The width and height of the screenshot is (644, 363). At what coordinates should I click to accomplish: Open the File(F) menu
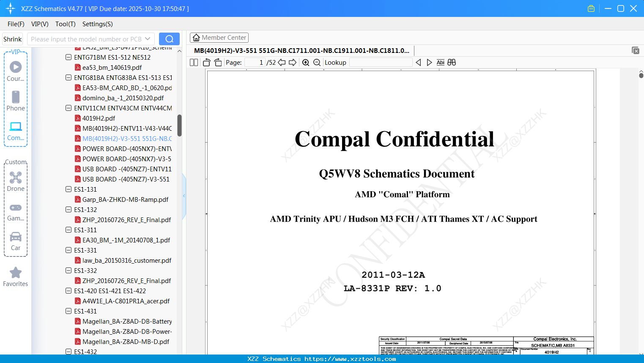(x=16, y=24)
